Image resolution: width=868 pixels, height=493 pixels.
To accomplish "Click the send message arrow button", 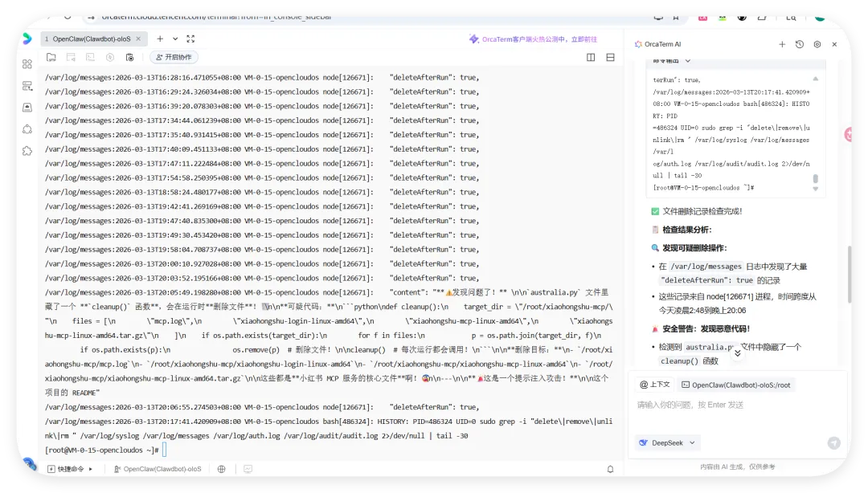I will click(833, 442).
